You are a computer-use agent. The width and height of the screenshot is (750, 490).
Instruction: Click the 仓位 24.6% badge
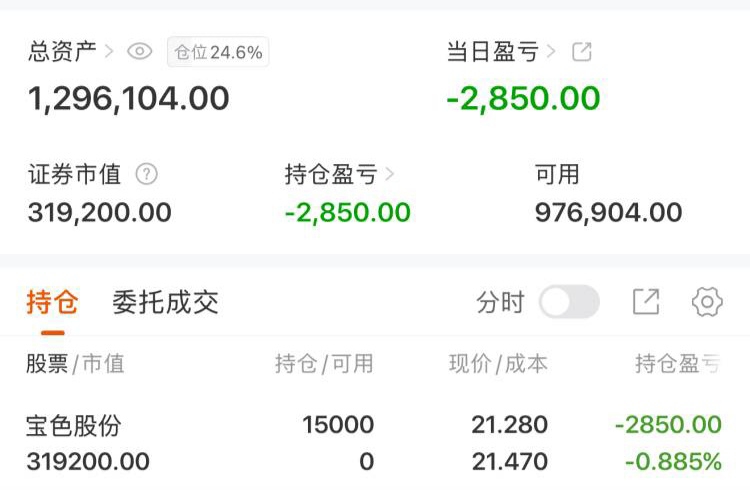[x=218, y=52]
